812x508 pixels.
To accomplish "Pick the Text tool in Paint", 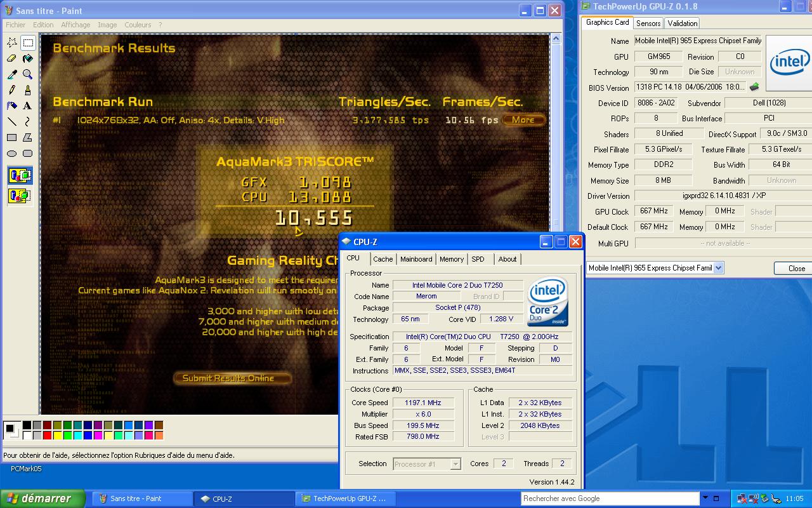I will point(28,106).
